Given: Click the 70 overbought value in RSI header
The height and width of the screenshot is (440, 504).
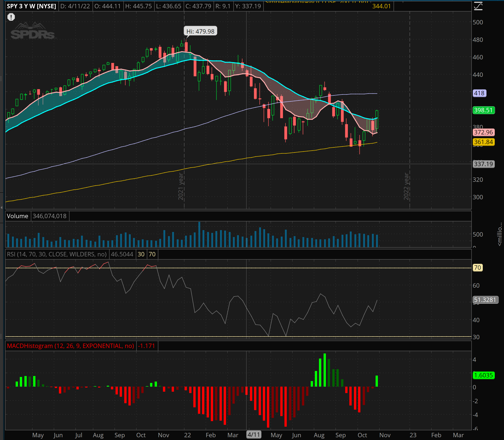Looking at the screenshot, I should click(x=152, y=254).
